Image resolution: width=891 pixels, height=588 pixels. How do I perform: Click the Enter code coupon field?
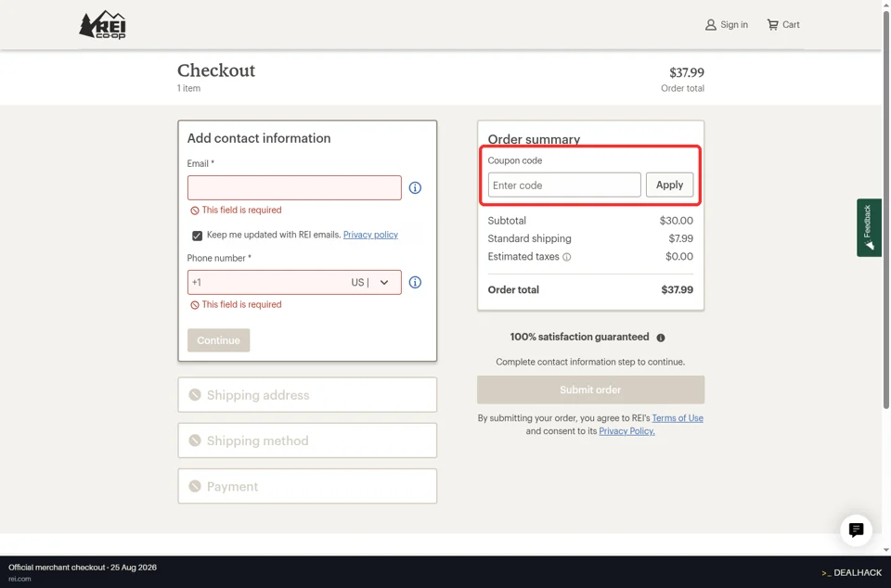point(564,185)
